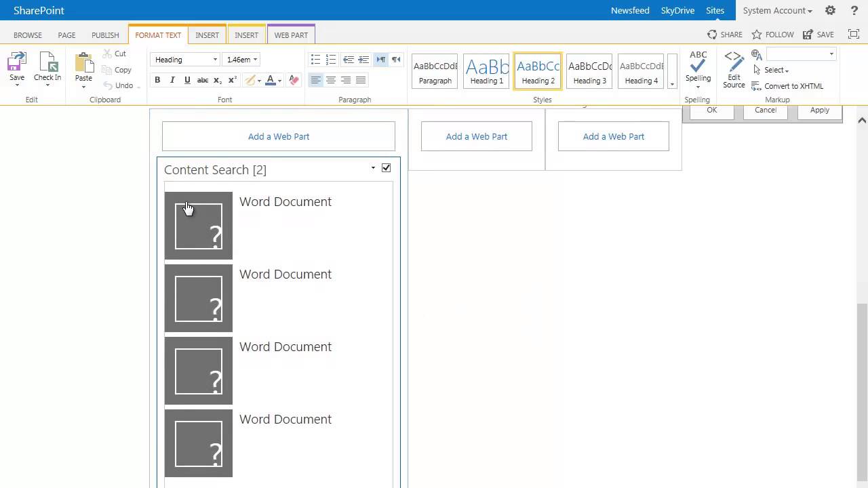868x488 pixels.
Task: Insert a bulleted list
Action: [315, 60]
